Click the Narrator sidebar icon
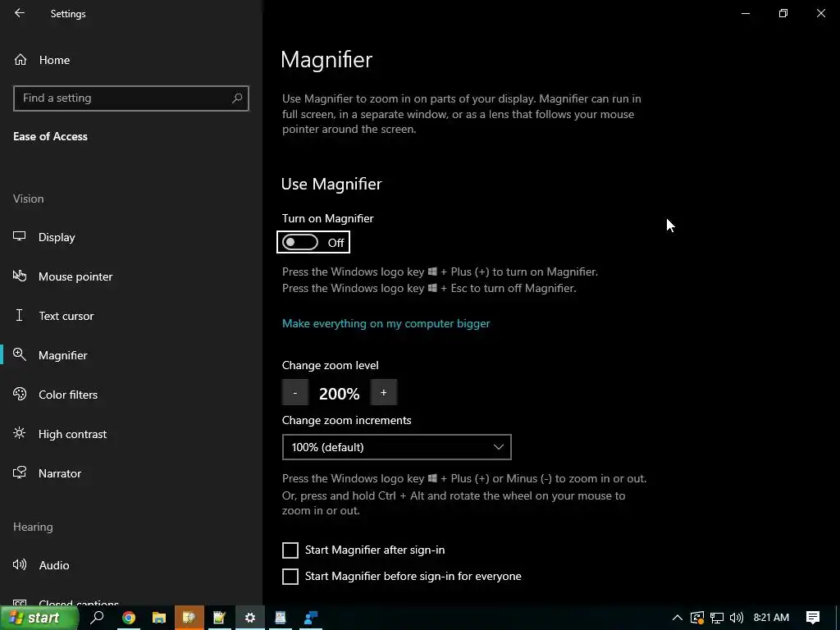This screenshot has width=840, height=630. [20, 472]
